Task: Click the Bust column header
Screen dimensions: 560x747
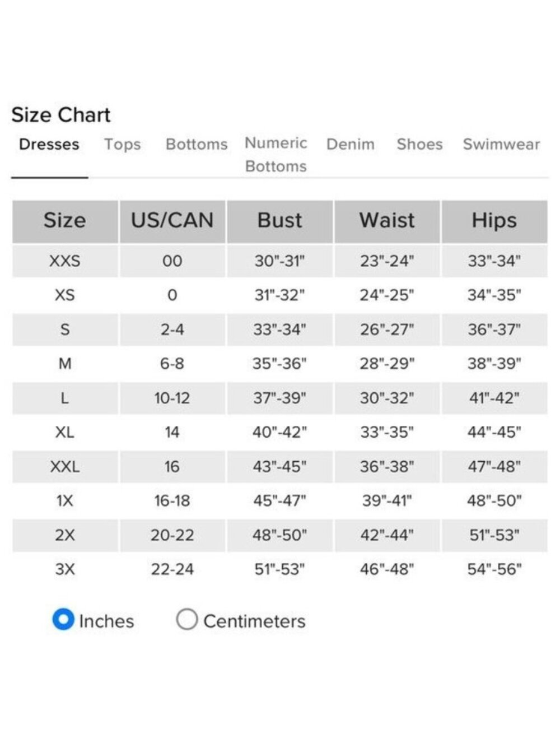Action: coord(279,221)
